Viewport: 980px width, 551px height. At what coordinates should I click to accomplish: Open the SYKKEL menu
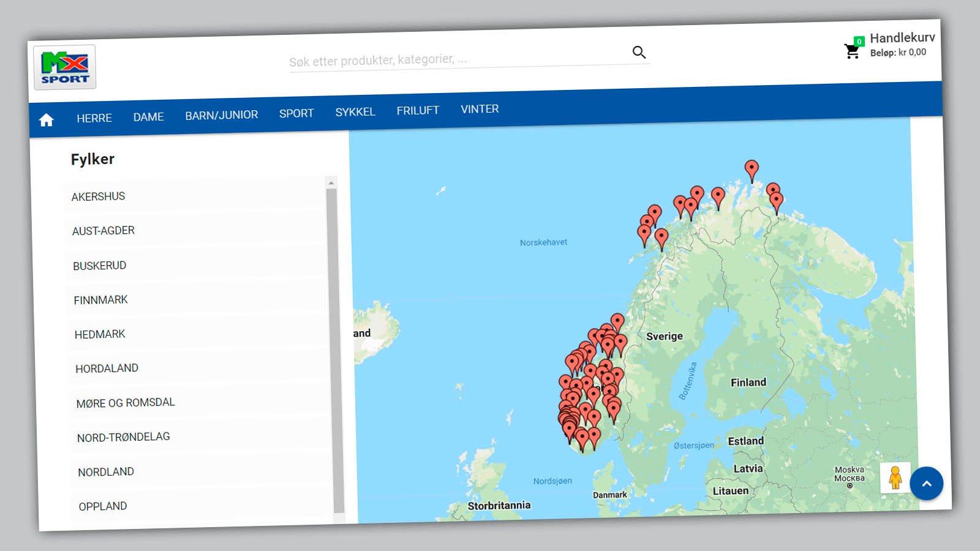355,112
